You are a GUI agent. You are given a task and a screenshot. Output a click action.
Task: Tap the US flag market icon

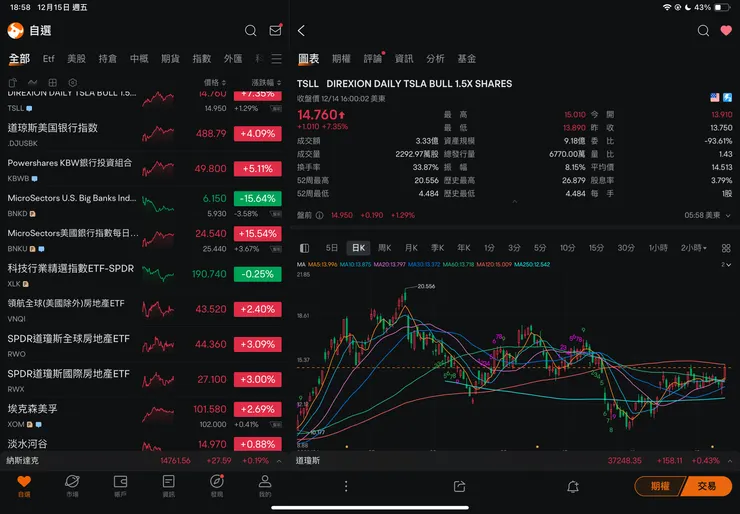point(715,97)
